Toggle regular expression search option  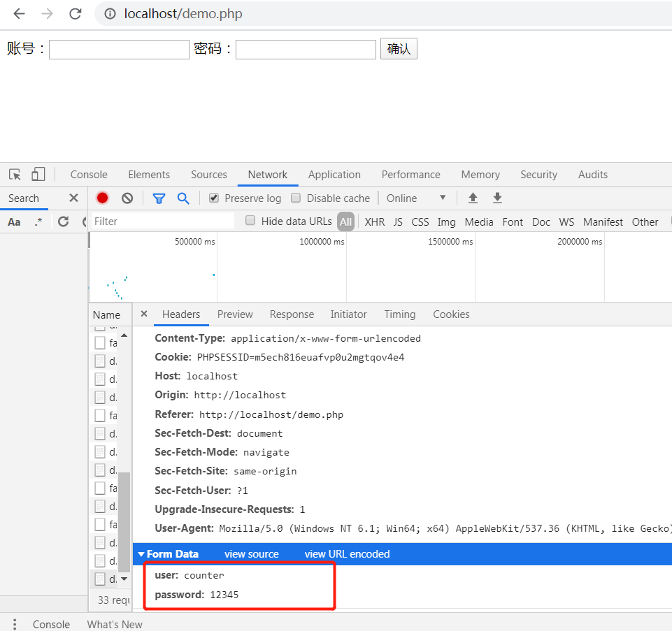[x=38, y=222]
